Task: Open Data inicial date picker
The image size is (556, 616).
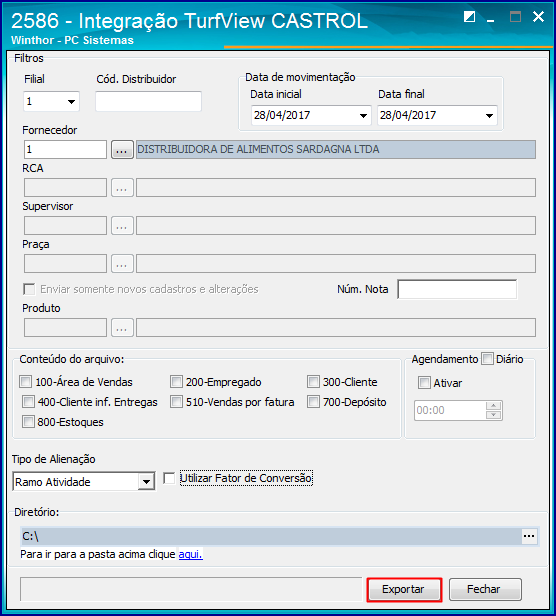Action: pos(363,116)
